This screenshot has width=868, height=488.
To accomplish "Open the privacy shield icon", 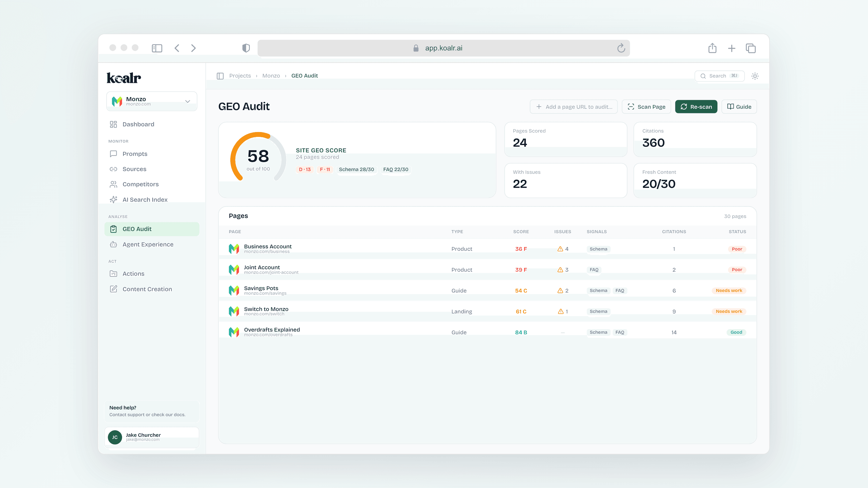I will (x=246, y=48).
